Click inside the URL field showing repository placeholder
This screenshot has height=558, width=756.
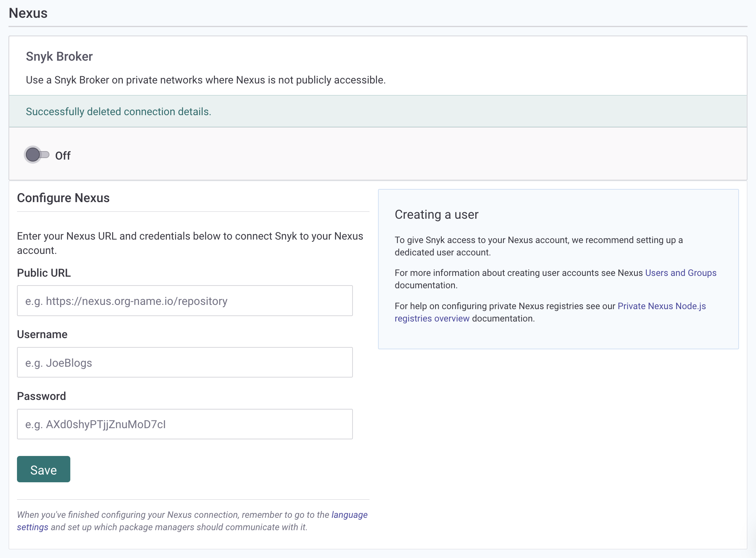(185, 301)
